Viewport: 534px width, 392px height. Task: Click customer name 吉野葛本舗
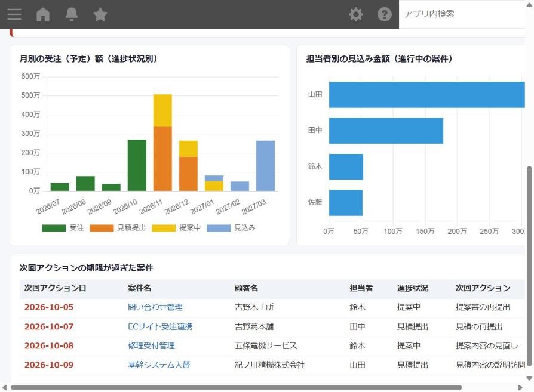(254, 327)
